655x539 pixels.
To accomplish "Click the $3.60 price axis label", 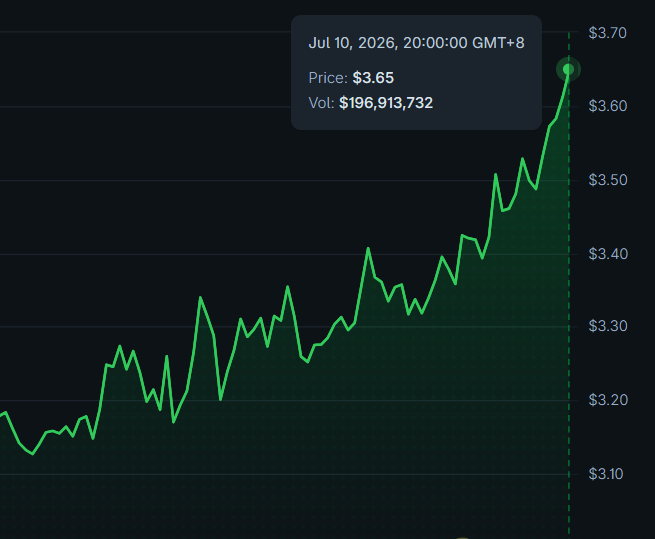I will click(607, 106).
